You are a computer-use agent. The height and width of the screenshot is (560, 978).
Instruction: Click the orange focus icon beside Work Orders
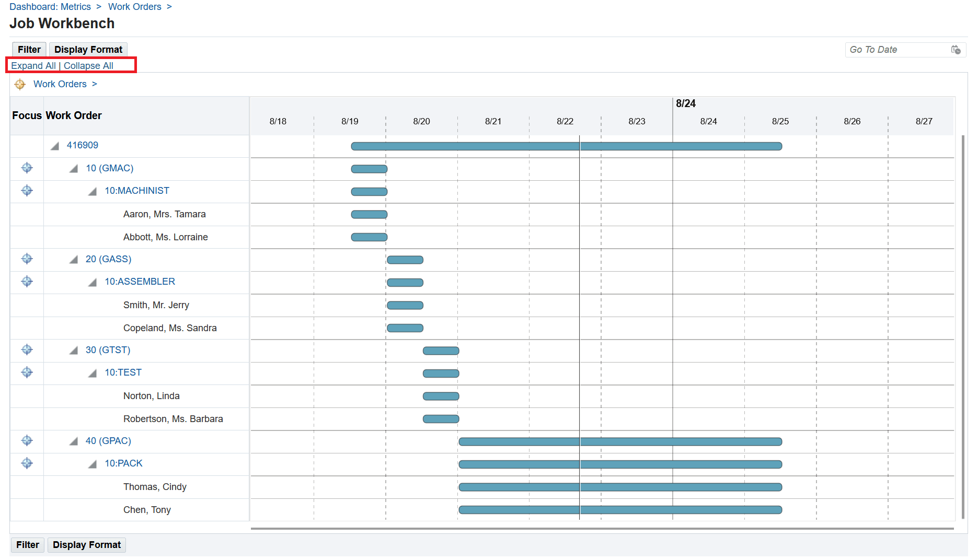click(20, 84)
